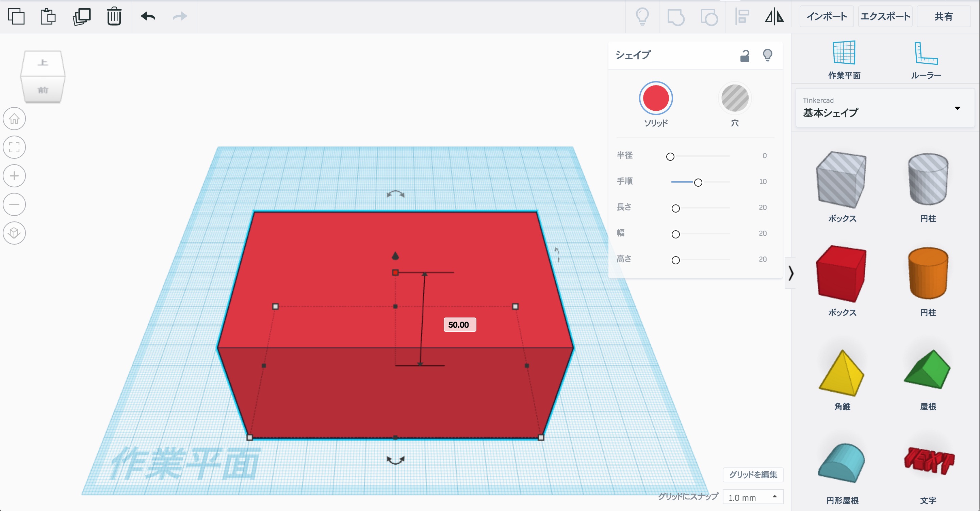
Task: Open the 基本シェイプ shape library dropdown
Action: pos(884,108)
